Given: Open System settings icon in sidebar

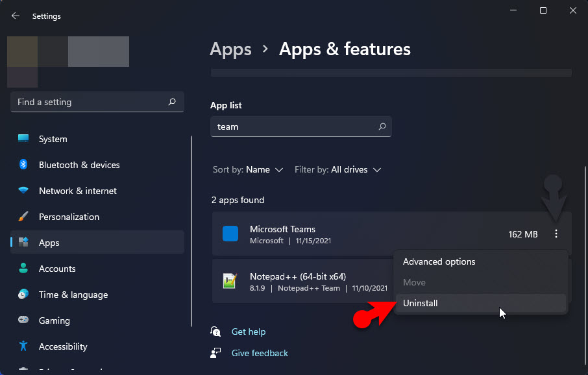Looking at the screenshot, I should [23, 138].
